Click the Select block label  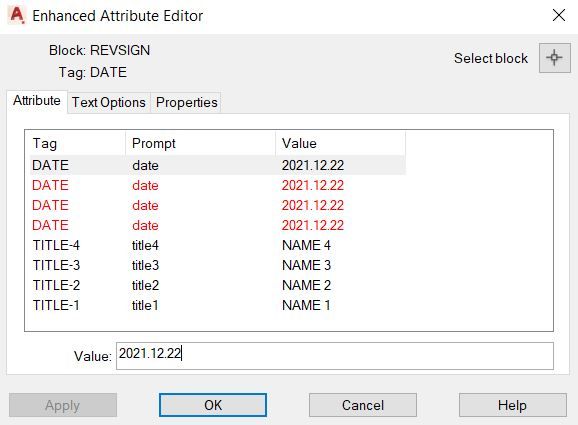[491, 58]
